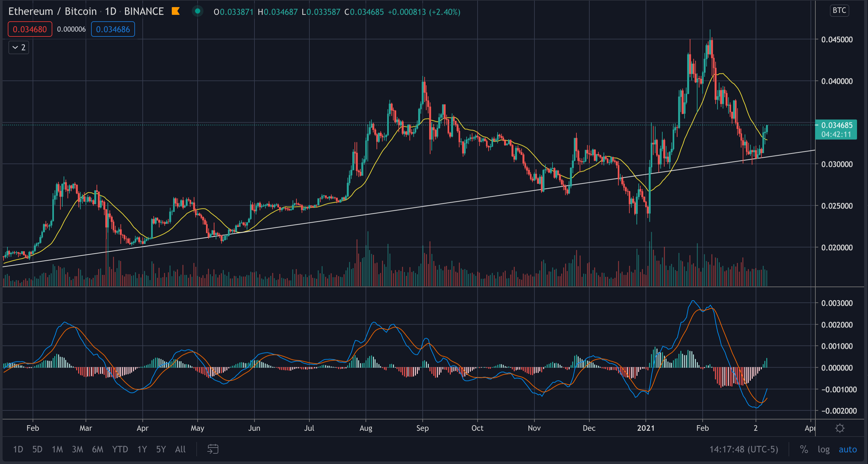The image size is (868, 464).
Task: Select the 5D time range
Action: click(x=37, y=449)
